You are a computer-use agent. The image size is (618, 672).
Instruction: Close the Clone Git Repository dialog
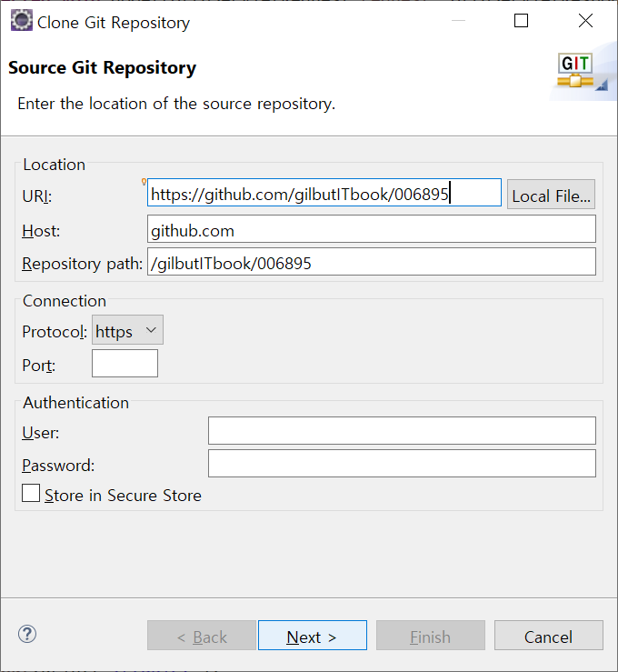(585, 21)
